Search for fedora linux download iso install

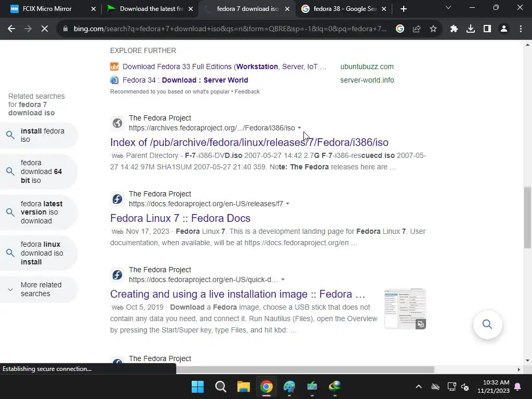point(38,253)
